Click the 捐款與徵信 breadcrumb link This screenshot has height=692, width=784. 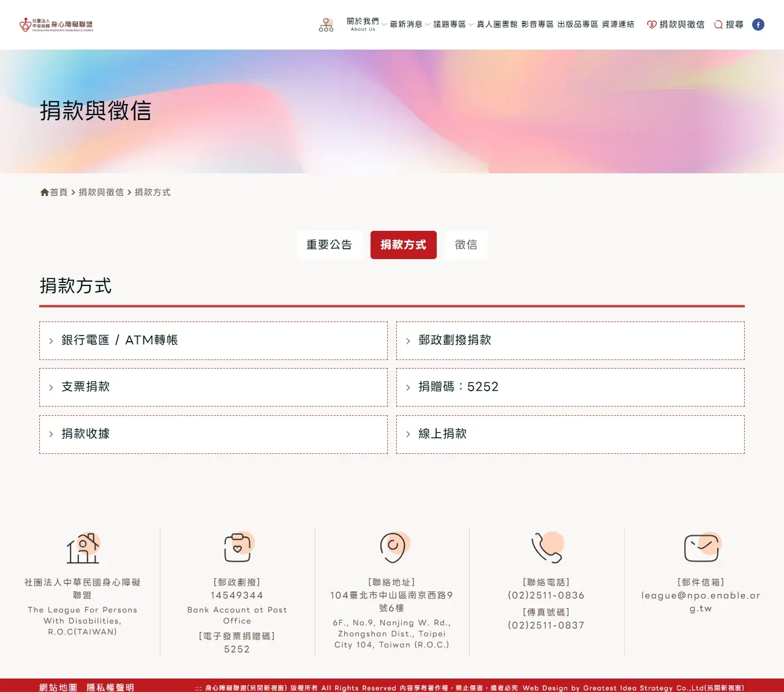click(101, 192)
